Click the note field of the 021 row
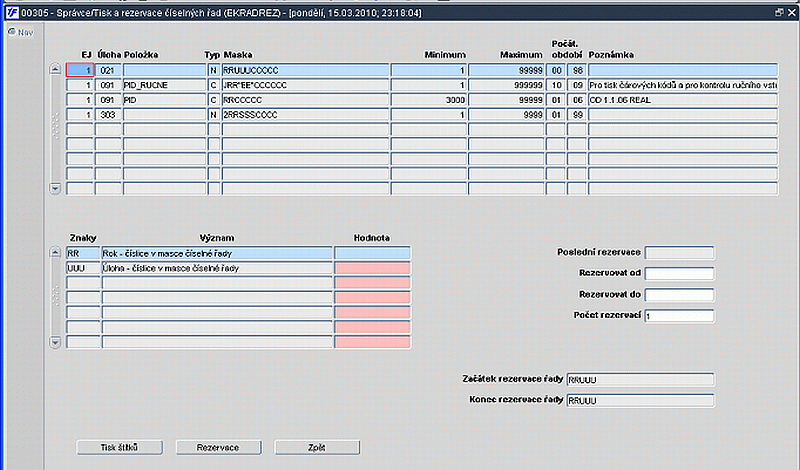 [x=683, y=70]
